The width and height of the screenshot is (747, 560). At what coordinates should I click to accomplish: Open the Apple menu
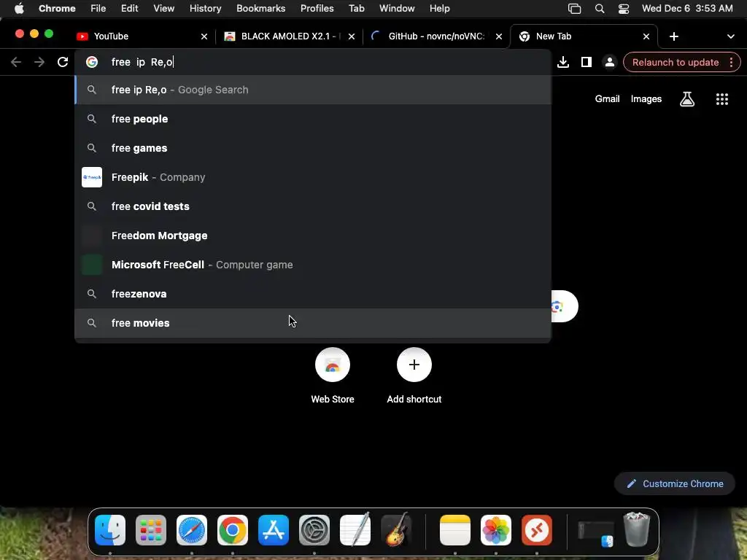19,9
